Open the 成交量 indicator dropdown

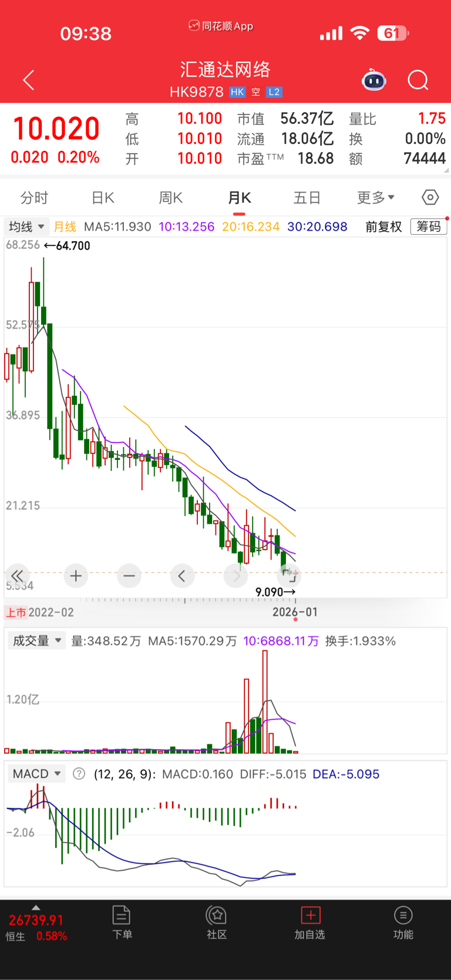[37, 641]
